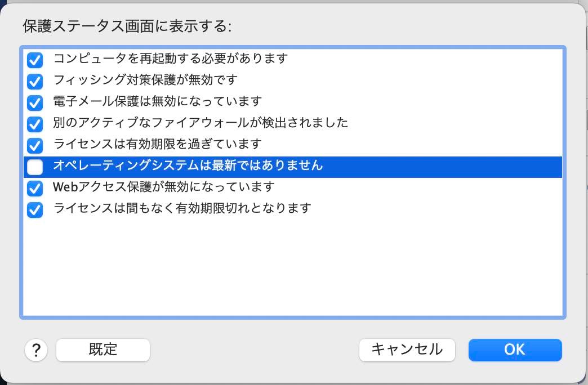The image size is (588, 385).
Task: Select the 'フィッシング対策保護が無効です' row text
Action: tap(145, 80)
